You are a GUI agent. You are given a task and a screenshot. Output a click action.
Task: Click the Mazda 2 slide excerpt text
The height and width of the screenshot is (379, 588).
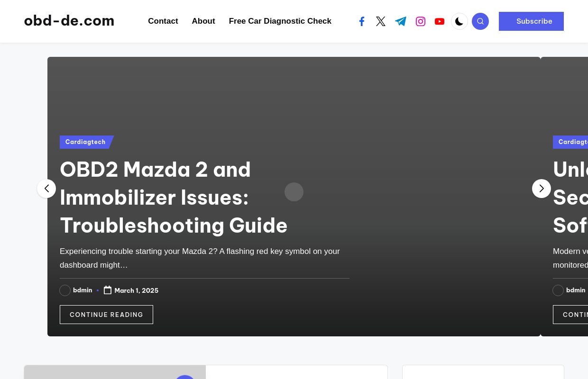pos(200,258)
